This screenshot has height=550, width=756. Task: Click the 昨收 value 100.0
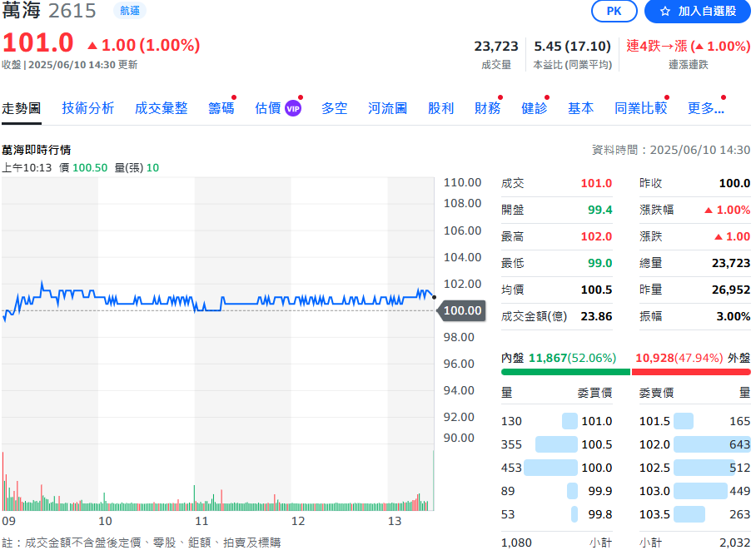(735, 183)
